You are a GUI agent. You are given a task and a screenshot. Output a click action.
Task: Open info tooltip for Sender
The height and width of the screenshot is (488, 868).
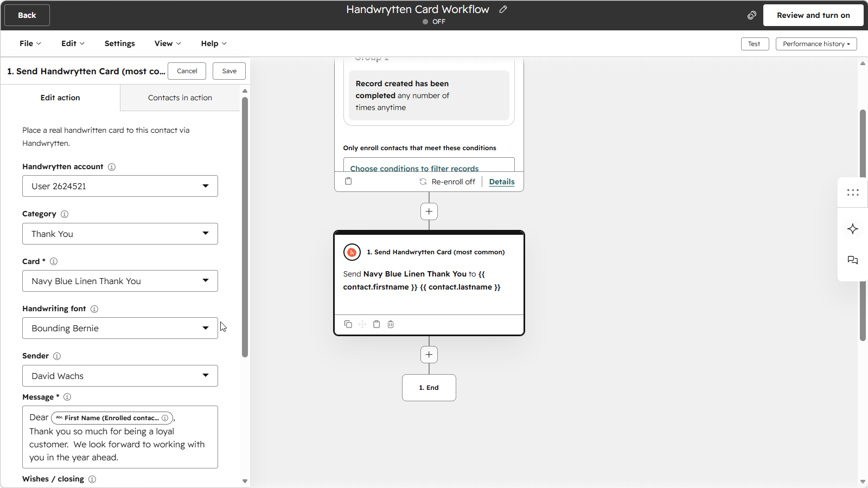click(57, 356)
